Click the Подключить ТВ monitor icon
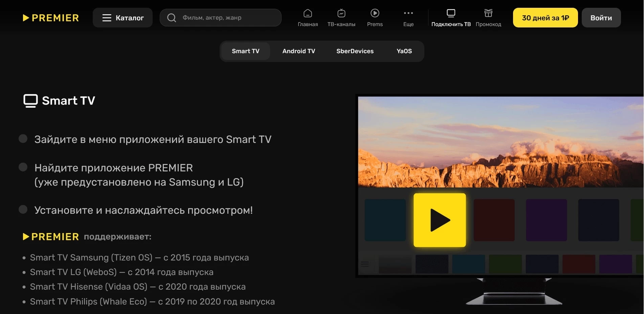Image resolution: width=644 pixels, height=314 pixels. (x=451, y=13)
